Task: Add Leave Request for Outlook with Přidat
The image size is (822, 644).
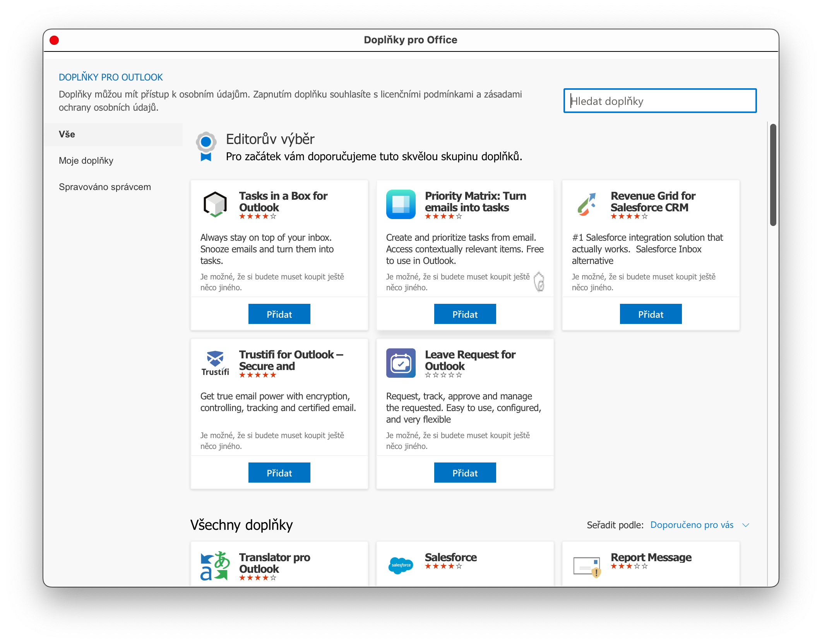Action: [x=465, y=473]
